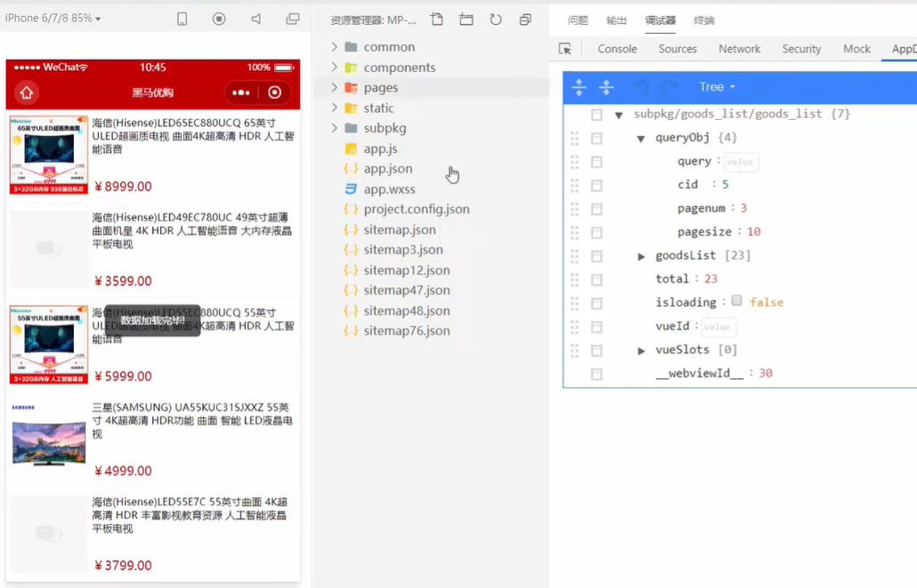Collapse all folders in explorer
This screenshot has height=588, width=917.
525,20
